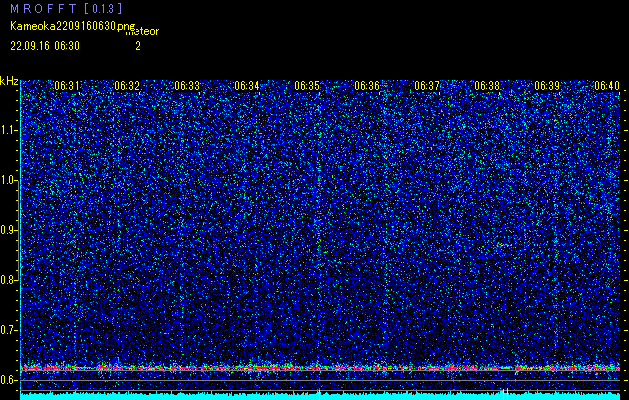Click the 06:39 time label
Screen dimensions: 629x400
tap(546, 85)
